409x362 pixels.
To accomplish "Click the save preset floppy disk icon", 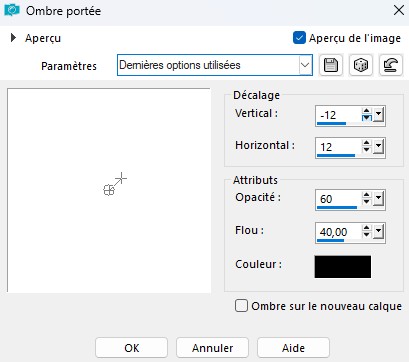I will pos(331,65).
